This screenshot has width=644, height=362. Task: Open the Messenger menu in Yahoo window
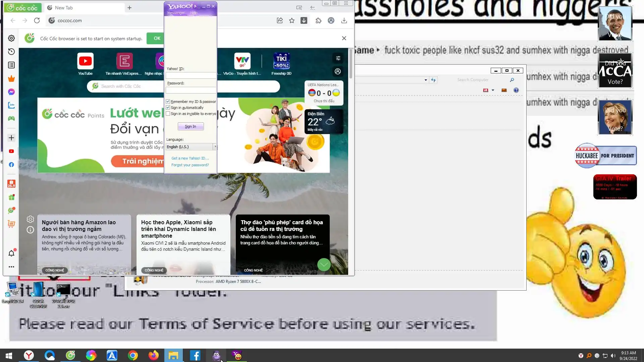(176, 13)
